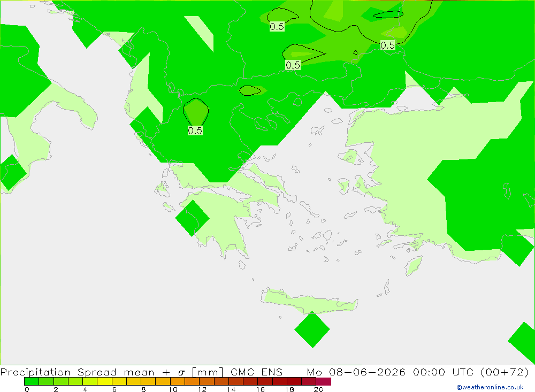Click the legend scale number 14
The width and height of the screenshot is (535, 392).
click(x=231, y=389)
